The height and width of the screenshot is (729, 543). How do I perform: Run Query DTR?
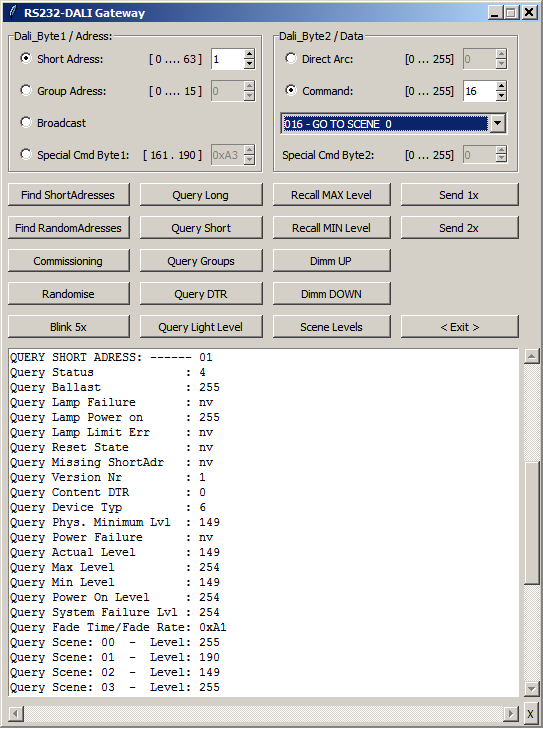click(201, 294)
